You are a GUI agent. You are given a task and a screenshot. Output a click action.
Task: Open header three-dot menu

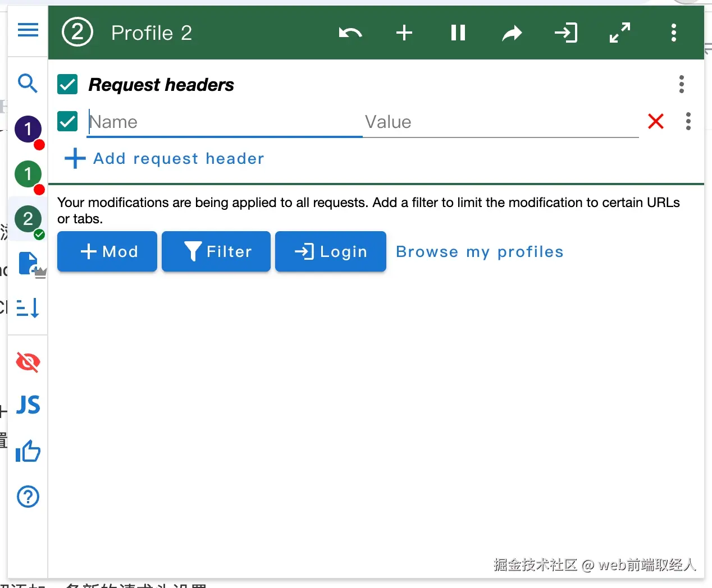click(674, 33)
